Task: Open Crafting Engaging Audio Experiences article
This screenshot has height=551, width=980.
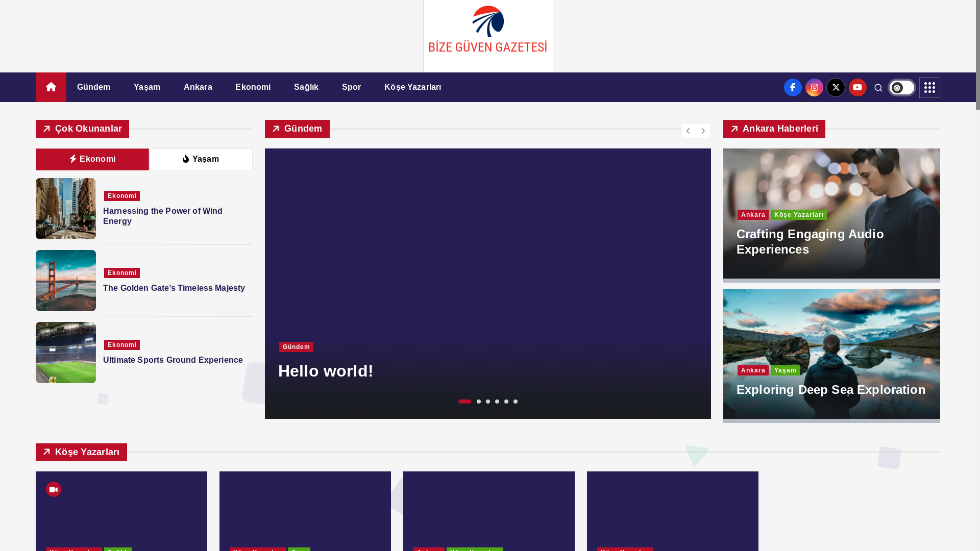Action: pos(810,242)
